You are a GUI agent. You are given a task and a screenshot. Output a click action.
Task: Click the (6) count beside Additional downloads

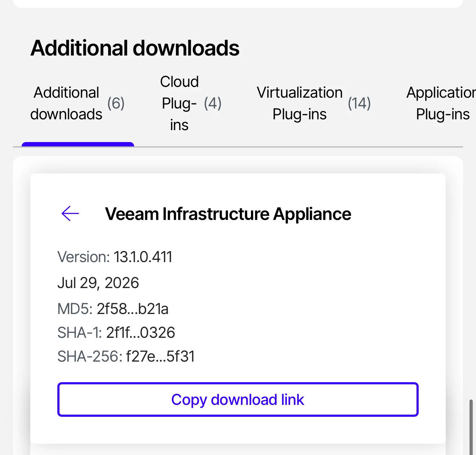[x=116, y=103]
